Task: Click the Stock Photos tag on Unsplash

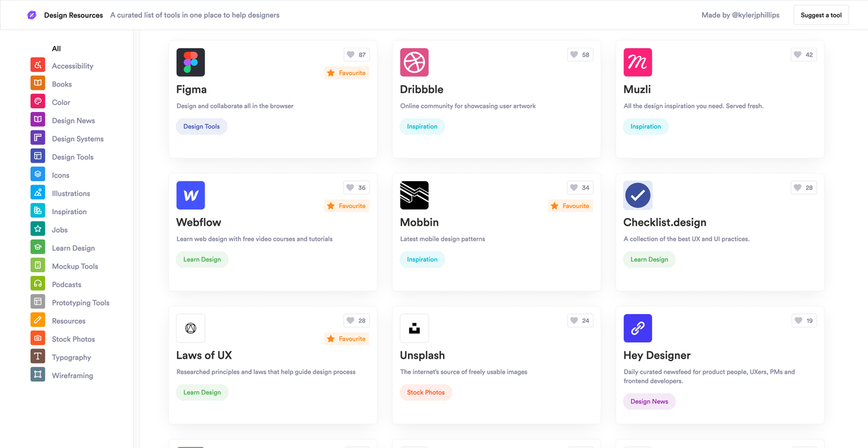Action: (x=426, y=393)
